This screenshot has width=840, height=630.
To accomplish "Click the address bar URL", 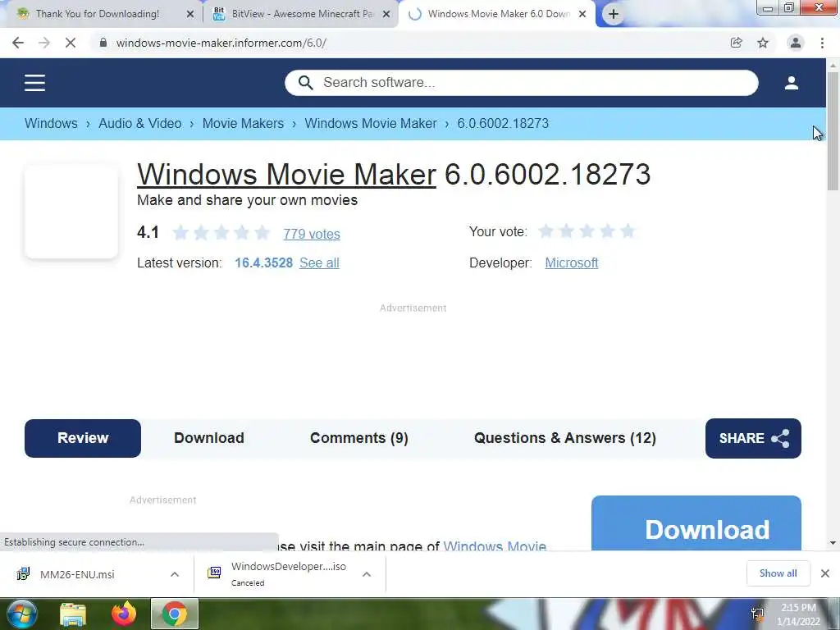I will pos(221,43).
